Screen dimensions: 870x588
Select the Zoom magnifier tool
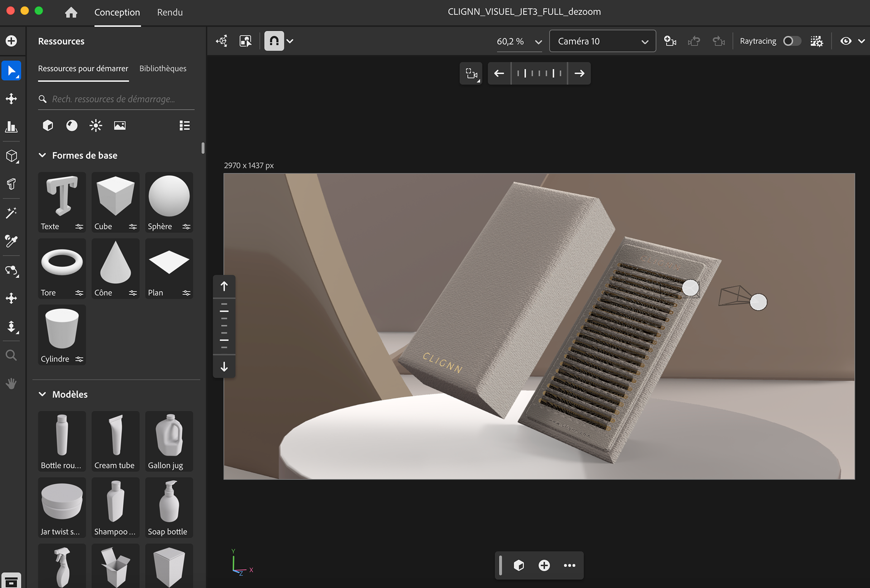pyautogui.click(x=11, y=355)
